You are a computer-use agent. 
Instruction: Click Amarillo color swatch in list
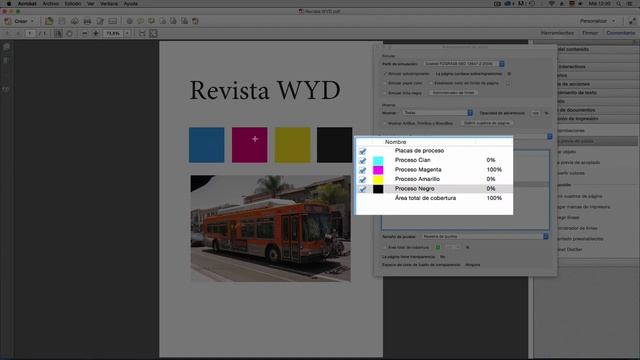point(378,179)
